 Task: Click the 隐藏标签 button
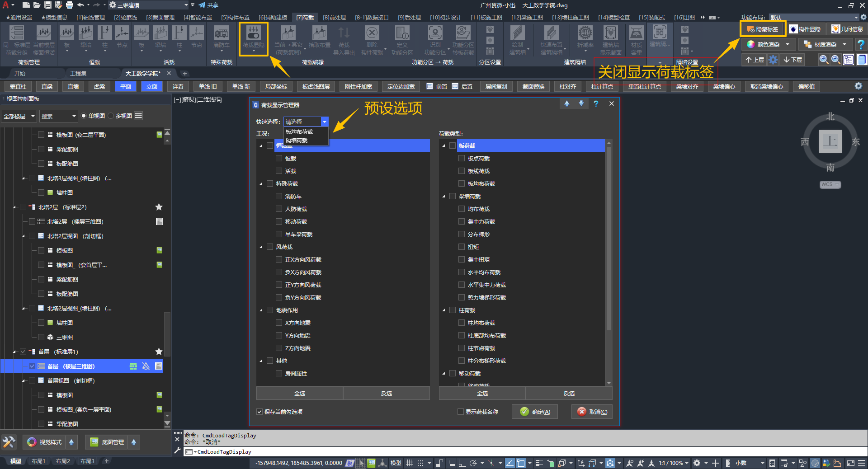763,29
